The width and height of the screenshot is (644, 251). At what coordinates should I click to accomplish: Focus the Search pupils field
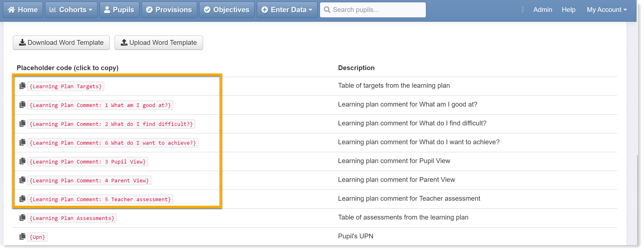click(373, 10)
